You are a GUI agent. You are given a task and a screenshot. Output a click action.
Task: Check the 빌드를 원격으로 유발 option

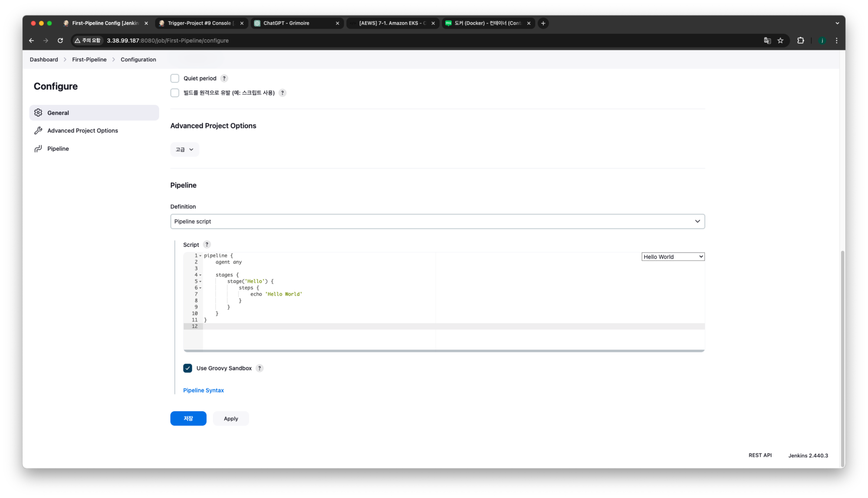pos(175,93)
